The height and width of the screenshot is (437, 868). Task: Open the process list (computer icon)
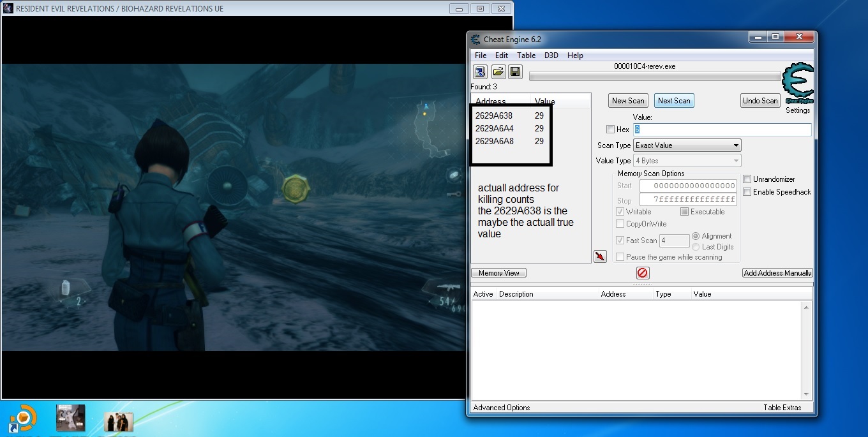[x=480, y=71]
